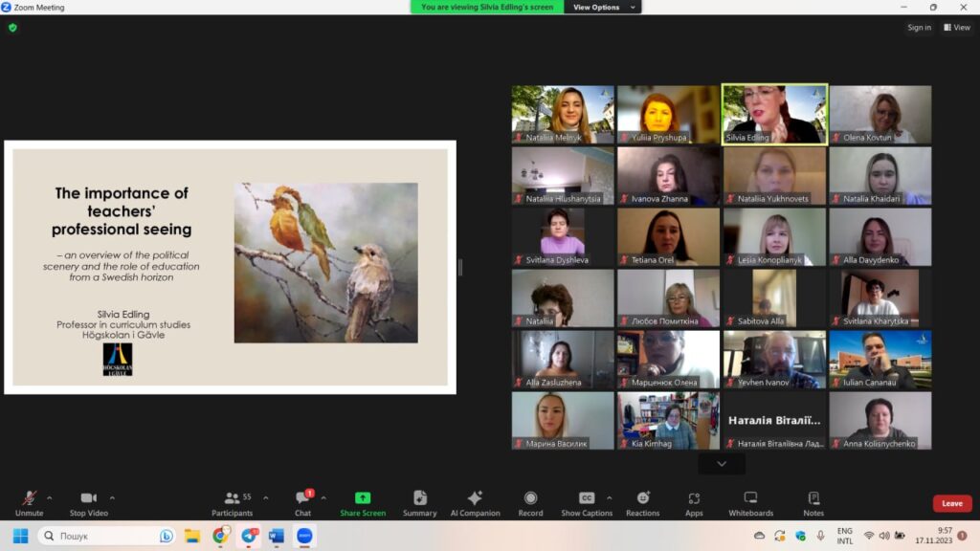Viewport: 980px width, 551px height.
Task: Click the red Leave button
Action: point(952,503)
